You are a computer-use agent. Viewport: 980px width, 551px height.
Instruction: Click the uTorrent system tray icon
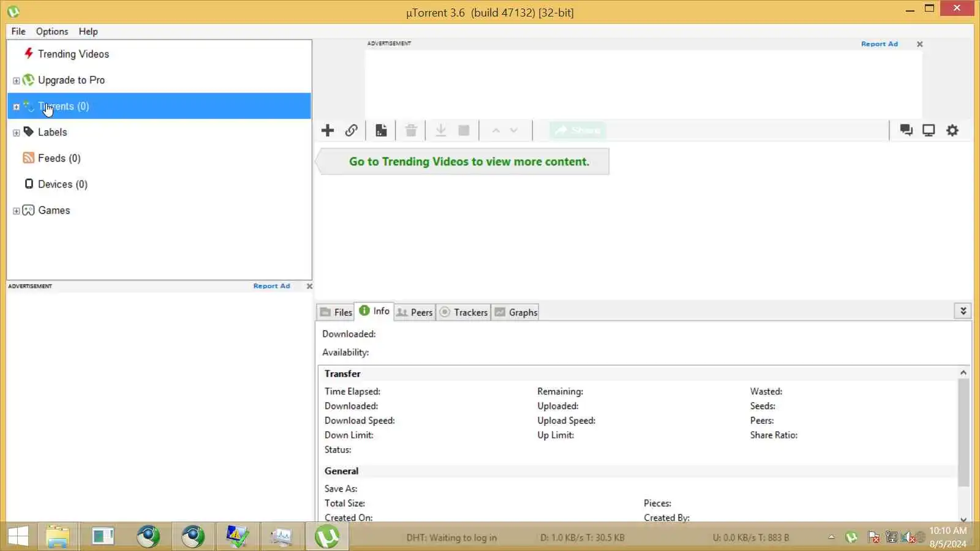pyautogui.click(x=851, y=538)
